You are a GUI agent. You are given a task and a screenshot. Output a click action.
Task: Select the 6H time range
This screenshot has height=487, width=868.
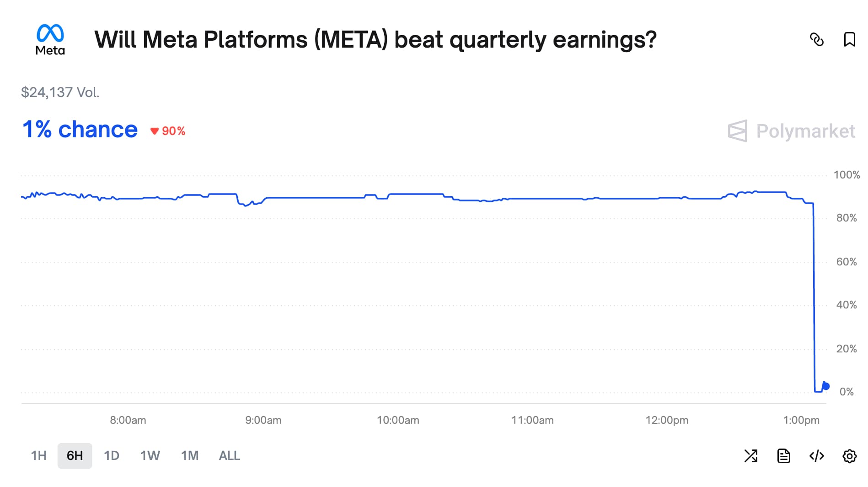[75, 456]
